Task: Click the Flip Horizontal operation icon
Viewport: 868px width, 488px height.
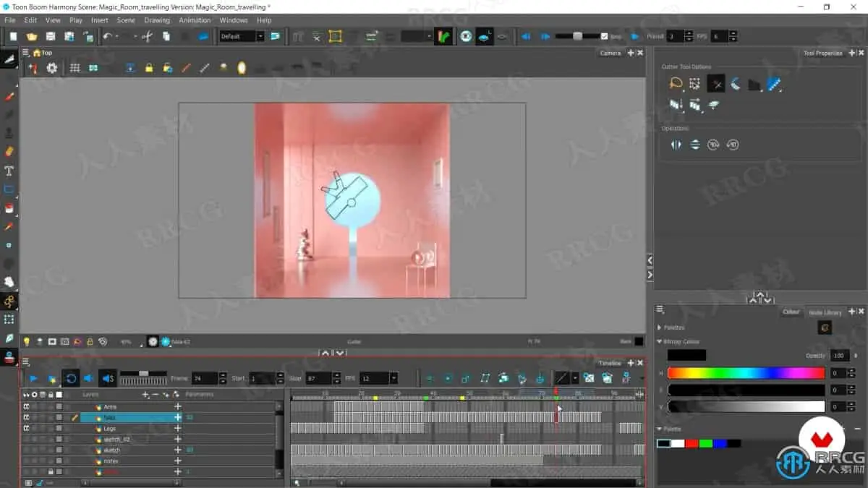Action: [676, 145]
